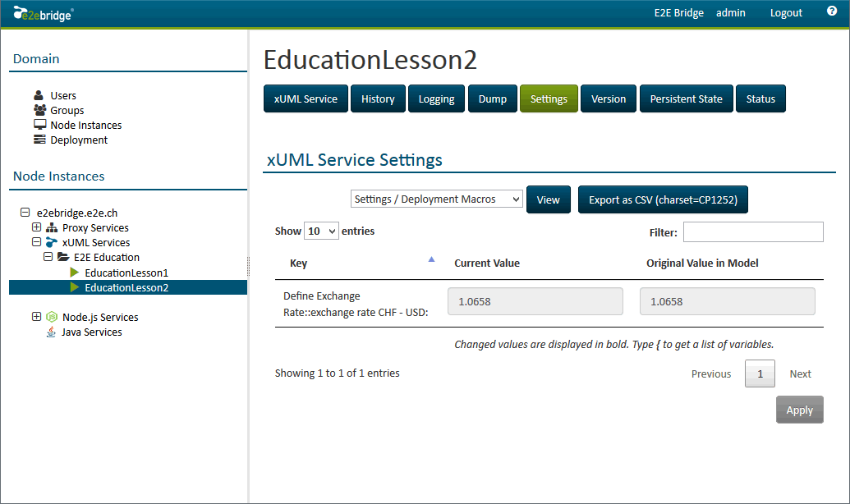Click the e2ebridge logo
This screenshot has height=504, width=850.
(x=44, y=13)
